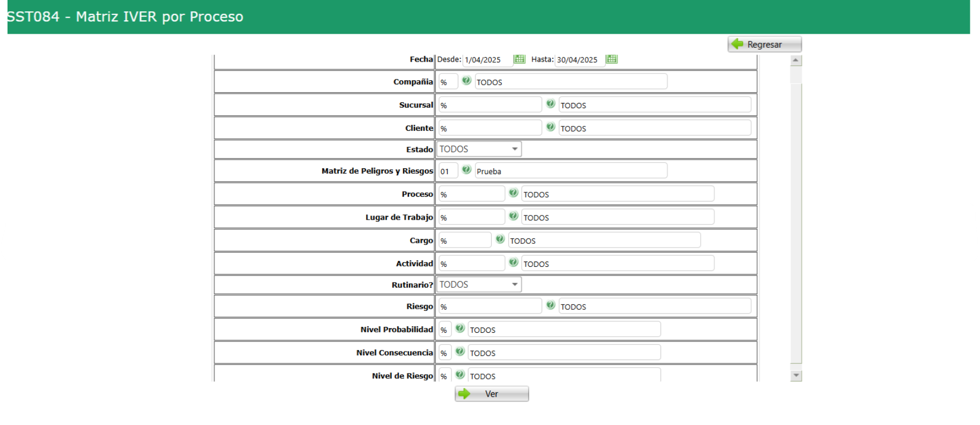This screenshot has height=425, width=980.
Task: Open the Hasta date calendar picker
Action: [611, 59]
